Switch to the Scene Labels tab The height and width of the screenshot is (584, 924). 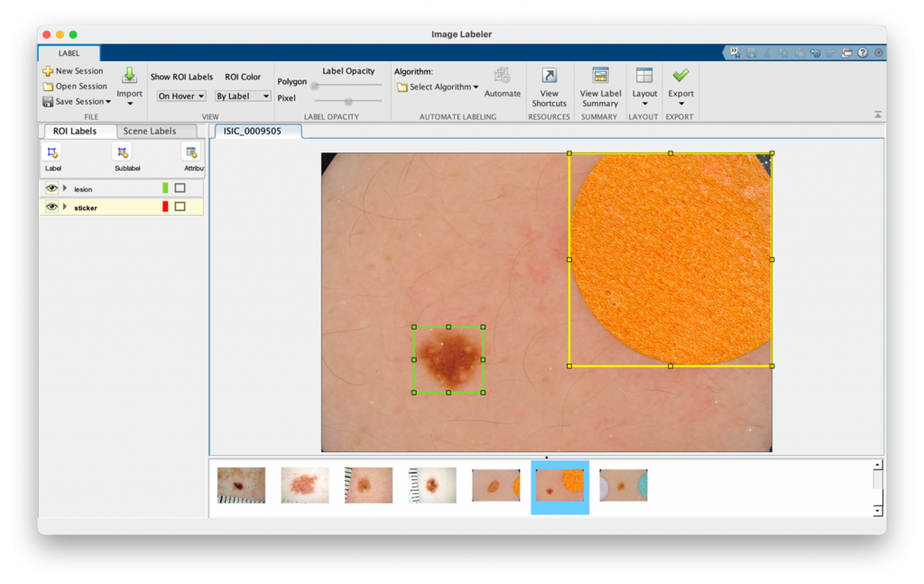click(x=150, y=131)
